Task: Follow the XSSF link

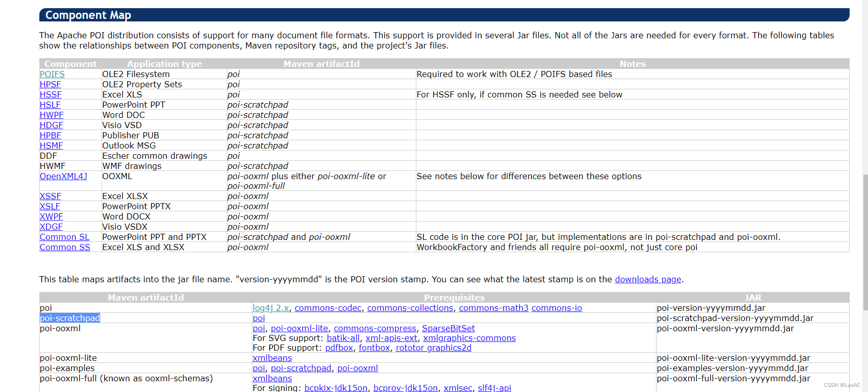Action: (x=51, y=196)
